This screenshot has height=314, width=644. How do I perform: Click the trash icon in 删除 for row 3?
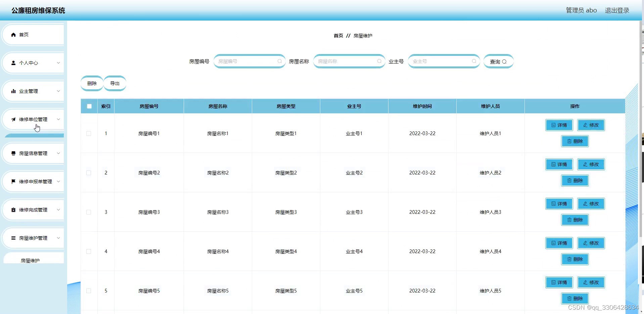click(569, 220)
